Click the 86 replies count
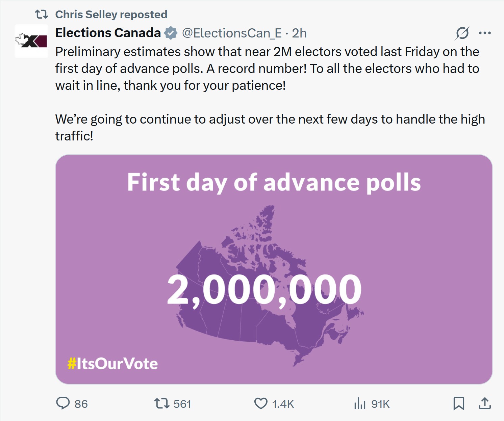Image resolution: width=504 pixels, height=421 pixels. click(x=81, y=404)
